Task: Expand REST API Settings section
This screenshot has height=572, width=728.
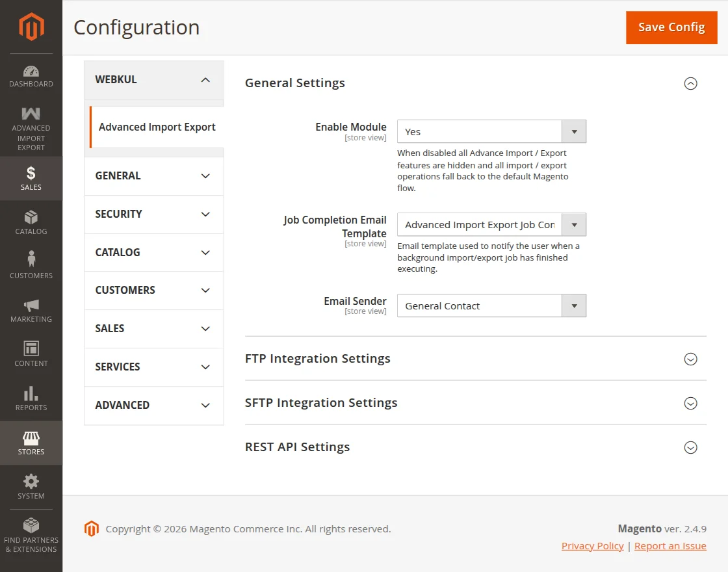Action: 690,447
